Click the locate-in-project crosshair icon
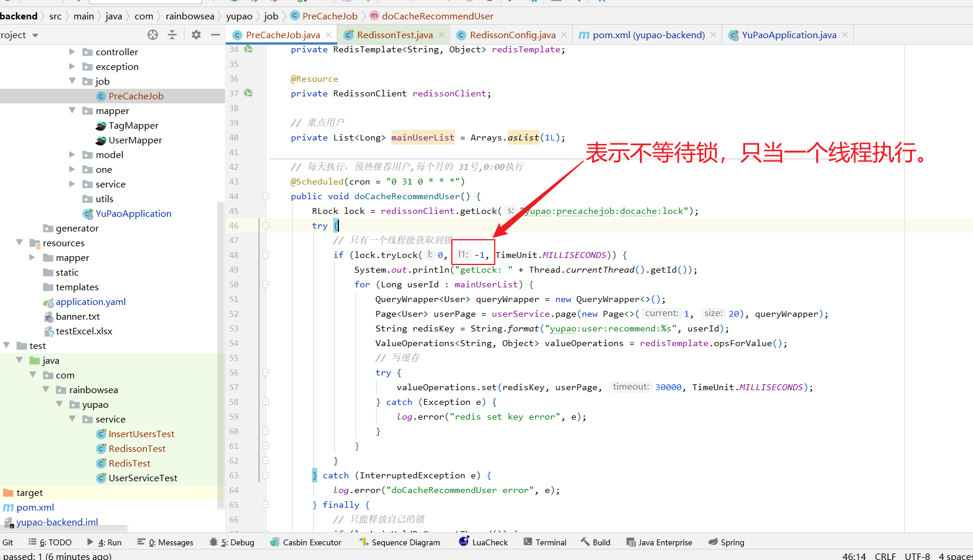 pyautogui.click(x=153, y=35)
